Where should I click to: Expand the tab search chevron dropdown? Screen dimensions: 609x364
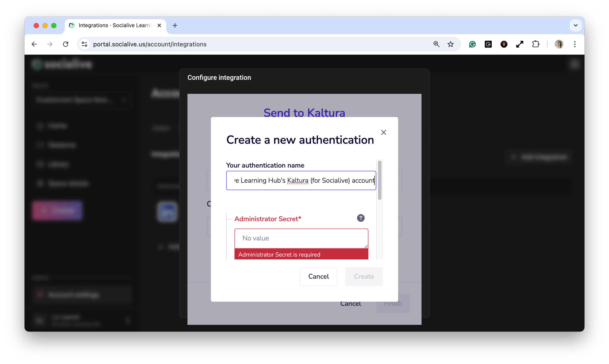[575, 26]
